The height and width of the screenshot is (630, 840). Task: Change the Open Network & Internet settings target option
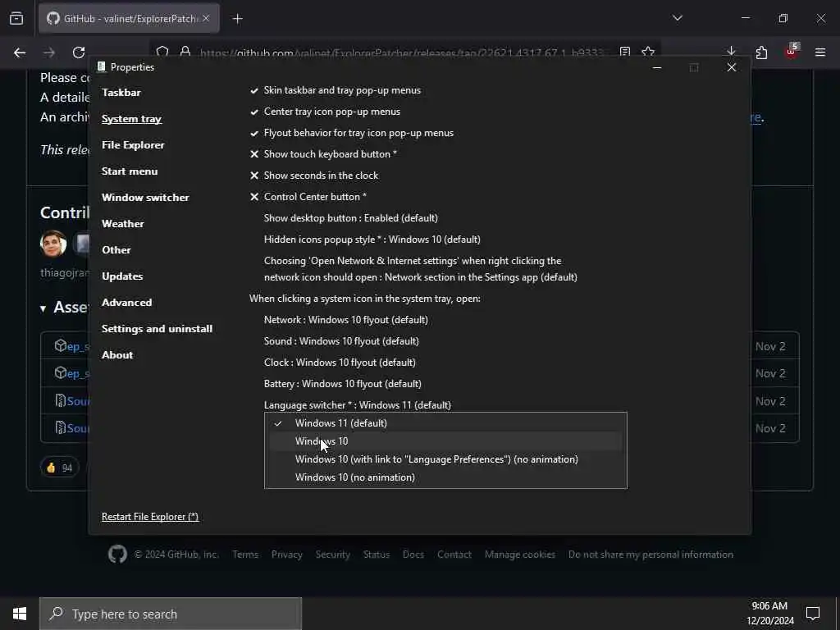coord(421,269)
